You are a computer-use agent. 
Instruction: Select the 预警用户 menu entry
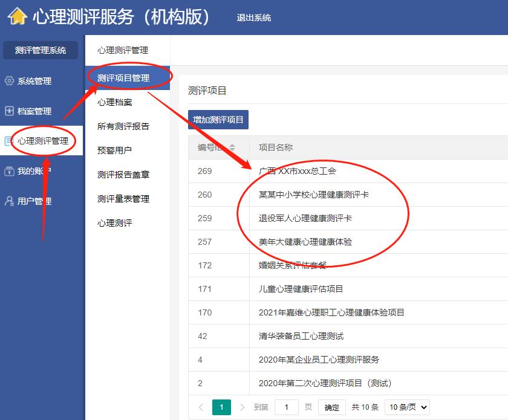click(114, 150)
